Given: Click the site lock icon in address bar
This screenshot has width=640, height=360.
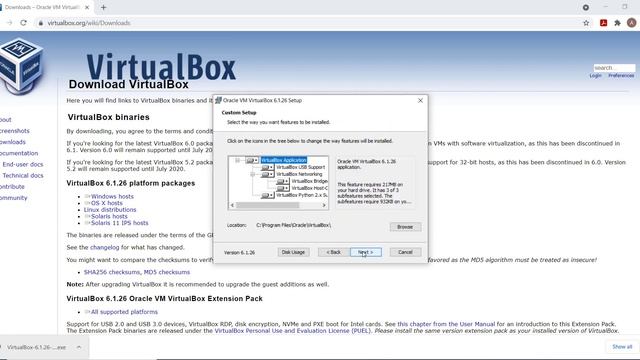Looking at the screenshot, I should [x=40, y=23].
